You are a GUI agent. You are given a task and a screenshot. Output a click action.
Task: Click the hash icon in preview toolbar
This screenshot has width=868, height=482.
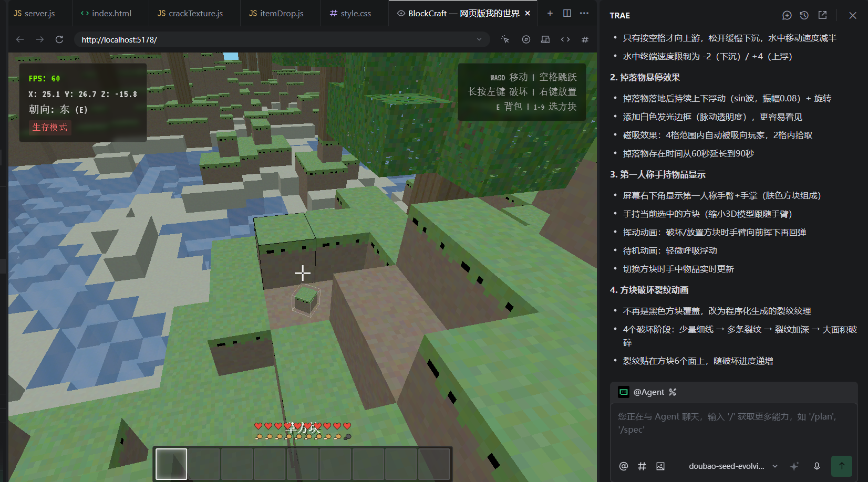[585, 39]
